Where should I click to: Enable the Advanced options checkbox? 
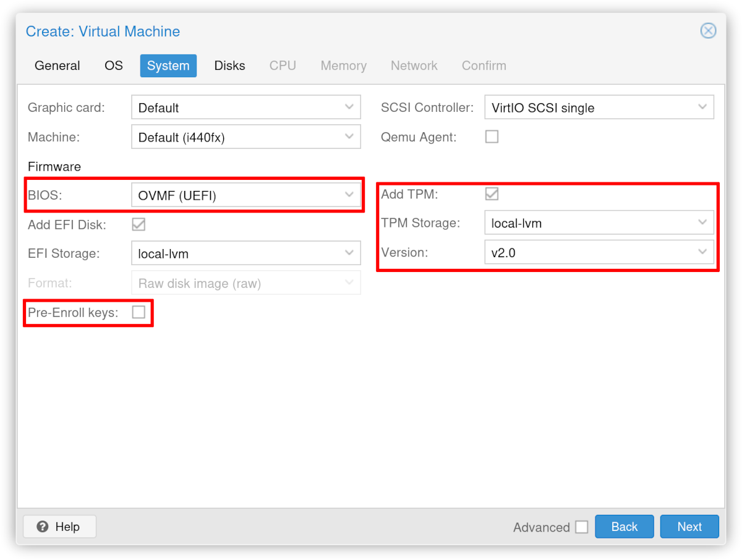pyautogui.click(x=581, y=527)
